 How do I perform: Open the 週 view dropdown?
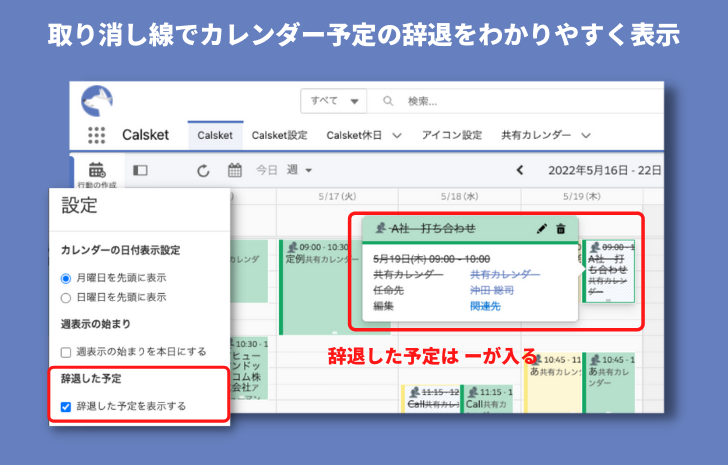click(x=299, y=170)
